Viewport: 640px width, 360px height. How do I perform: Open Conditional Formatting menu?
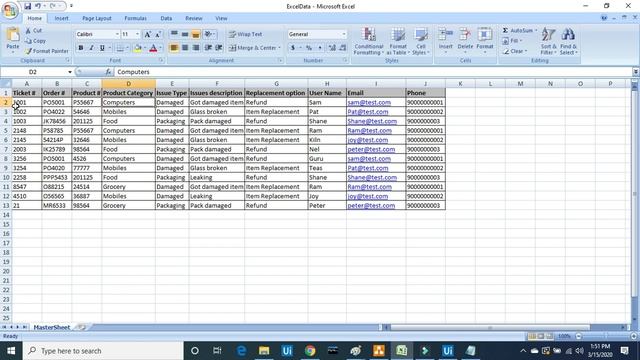point(369,41)
